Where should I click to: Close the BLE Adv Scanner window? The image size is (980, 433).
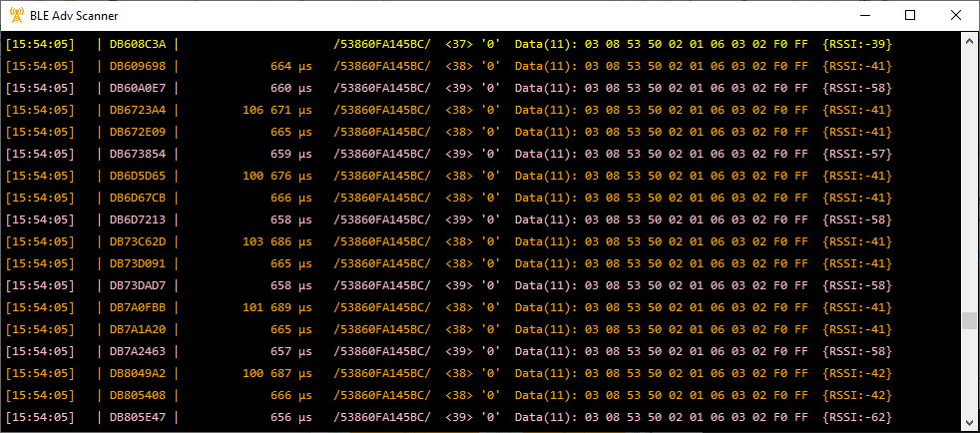point(956,16)
